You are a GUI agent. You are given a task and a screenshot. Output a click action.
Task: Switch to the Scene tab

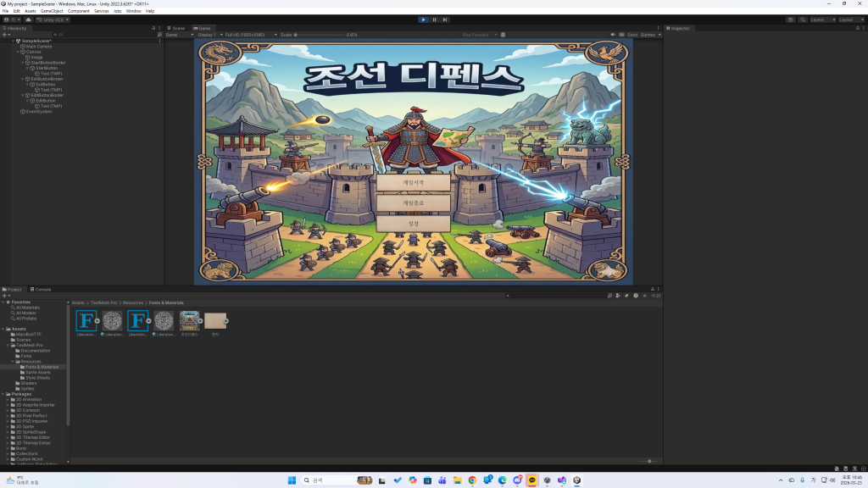(x=177, y=28)
